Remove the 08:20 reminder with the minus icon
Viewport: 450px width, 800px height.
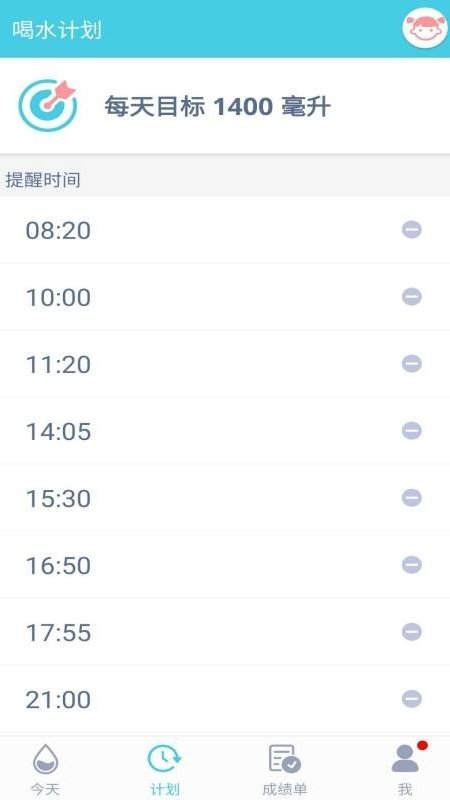(x=412, y=230)
